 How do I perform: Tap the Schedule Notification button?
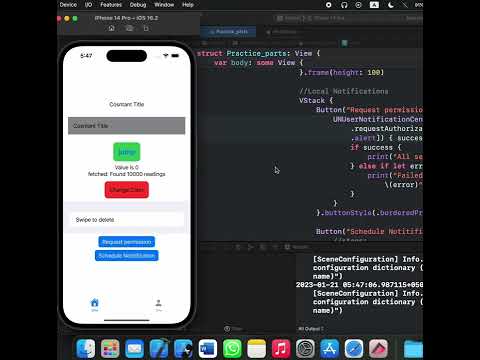tap(127, 256)
